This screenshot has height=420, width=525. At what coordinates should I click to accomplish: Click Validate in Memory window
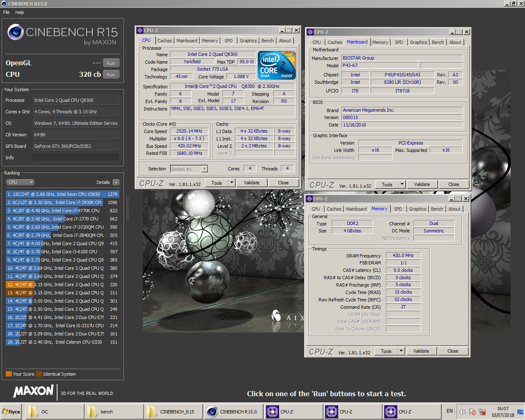421,351
